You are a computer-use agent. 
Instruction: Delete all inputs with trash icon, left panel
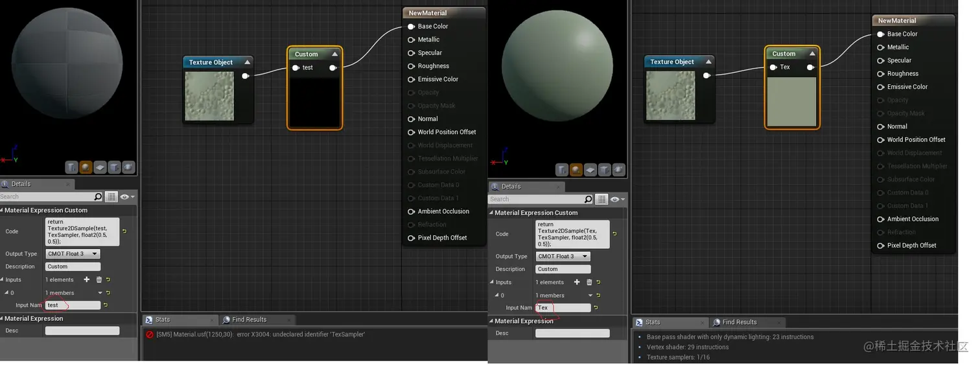pos(99,279)
